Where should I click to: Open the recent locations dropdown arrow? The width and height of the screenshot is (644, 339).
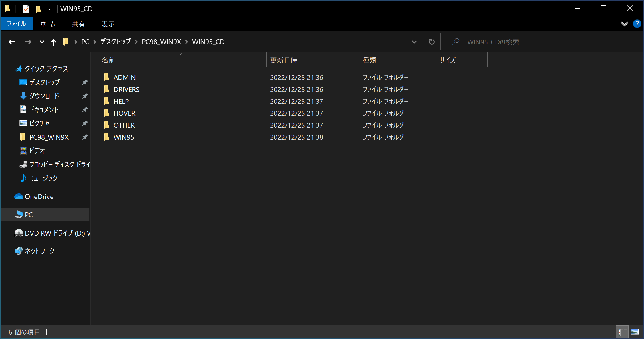pyautogui.click(x=42, y=42)
